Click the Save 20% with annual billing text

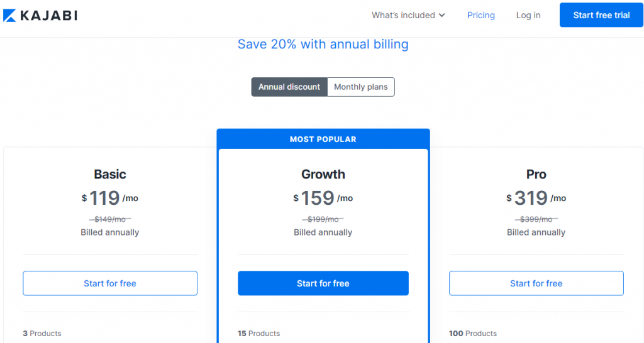pyautogui.click(x=323, y=45)
